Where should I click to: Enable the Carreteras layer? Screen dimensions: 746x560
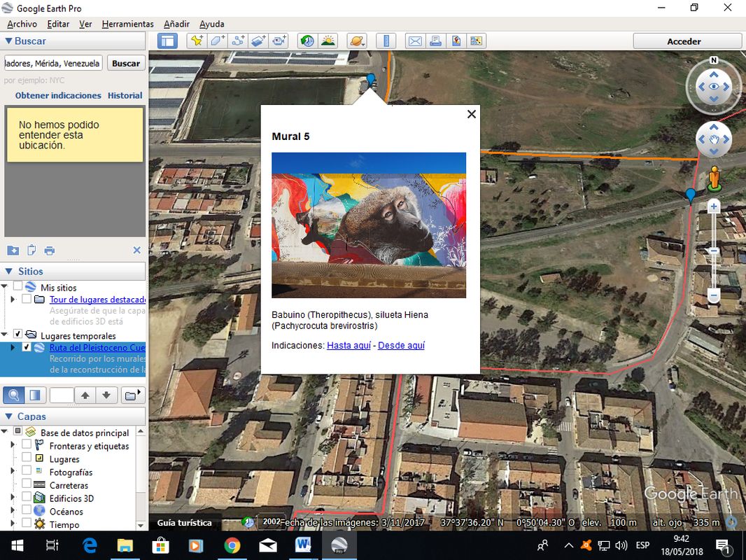27,484
